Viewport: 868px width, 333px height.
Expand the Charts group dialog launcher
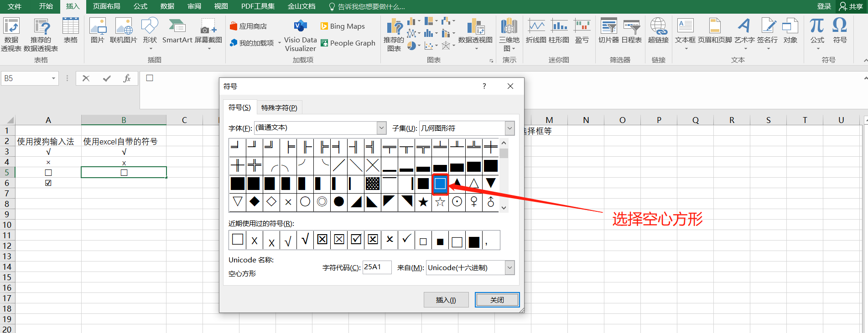(x=491, y=61)
